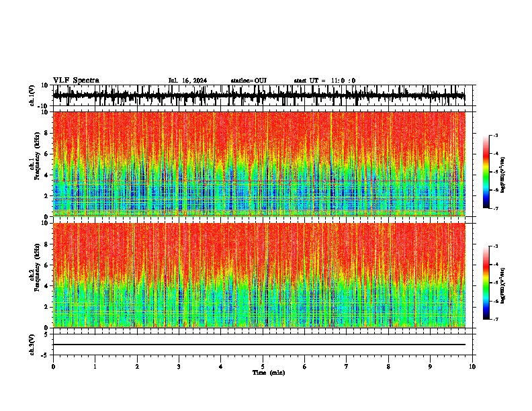Click the flat ch.3 voltage trace line

[x=259, y=345]
